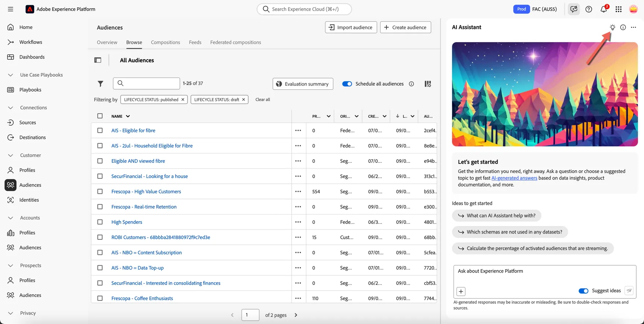Toggle the audiences side panel icon
Image resolution: width=644 pixels, height=324 pixels.
tap(98, 60)
